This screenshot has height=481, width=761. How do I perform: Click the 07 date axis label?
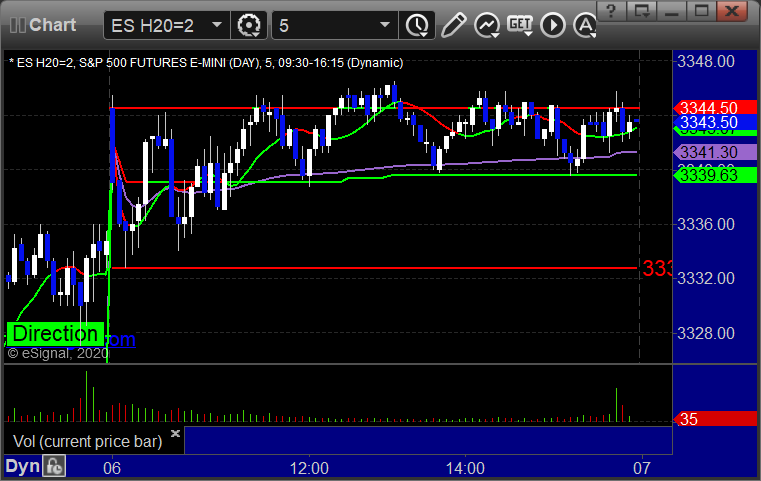(642, 468)
